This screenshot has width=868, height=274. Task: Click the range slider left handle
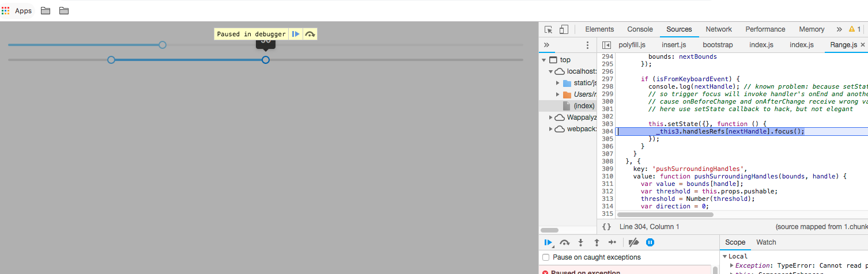[x=111, y=60]
